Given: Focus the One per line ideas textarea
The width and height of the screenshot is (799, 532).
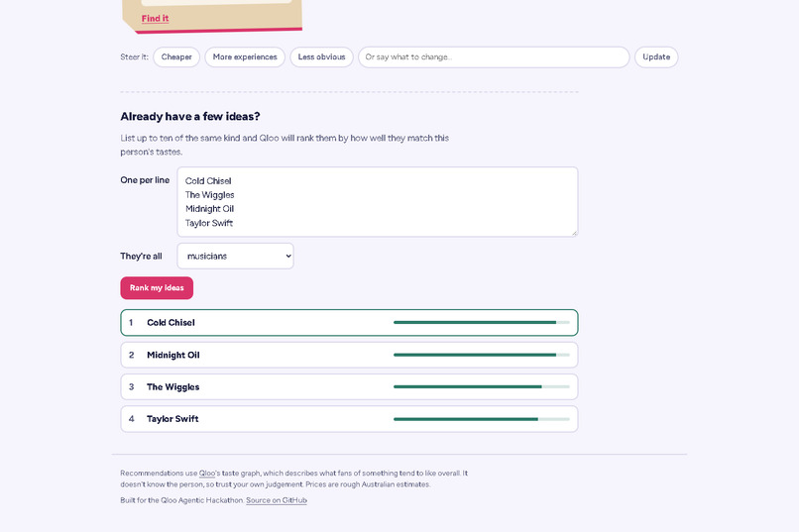Looking at the screenshot, I should [378, 201].
